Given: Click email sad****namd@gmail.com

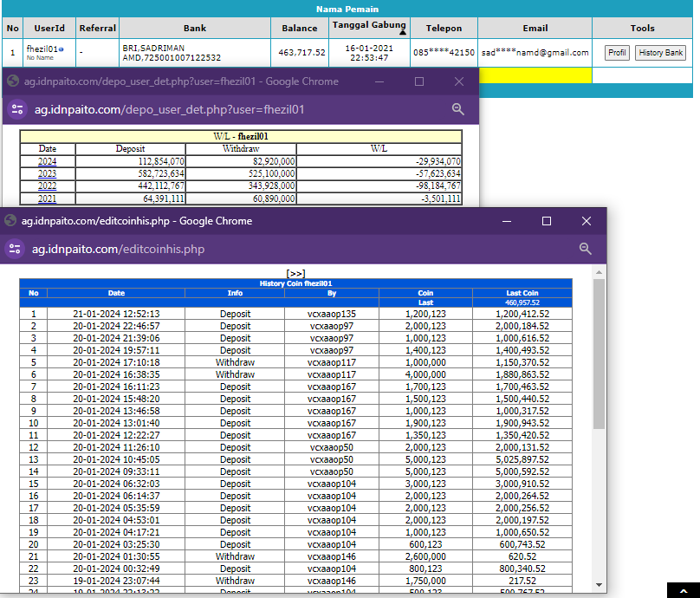Looking at the screenshot, I should pos(535,53).
